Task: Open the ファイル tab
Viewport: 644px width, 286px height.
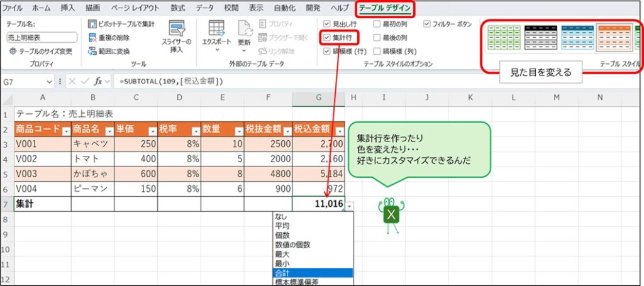Action: click(x=13, y=8)
